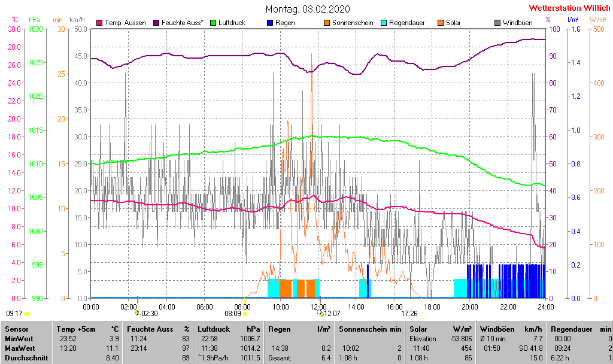Screen dimensions: 613x364
Task: Click the orange Sonnenschein legend swatch
Action: coord(327,23)
